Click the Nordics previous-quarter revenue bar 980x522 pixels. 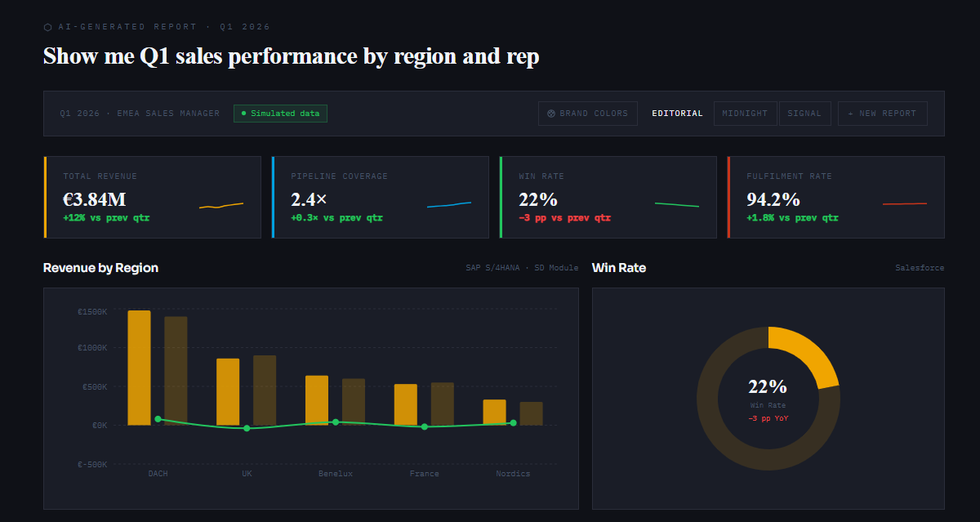pos(531,413)
